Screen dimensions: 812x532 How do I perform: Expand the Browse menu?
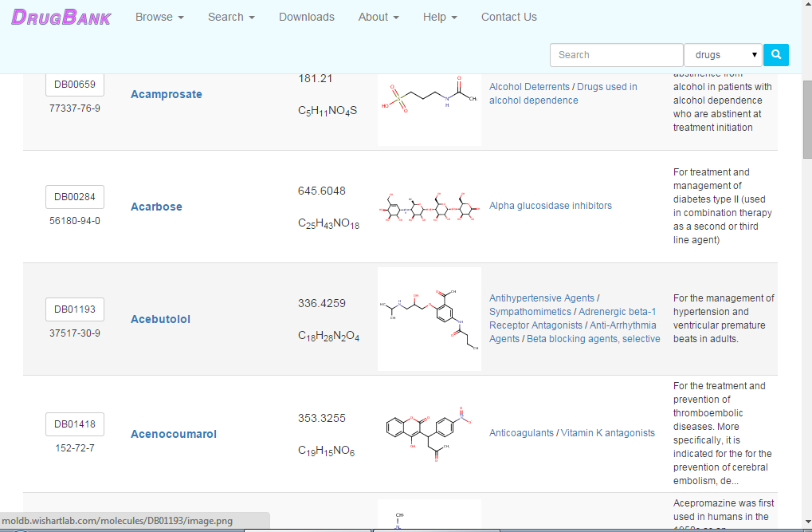click(x=159, y=16)
